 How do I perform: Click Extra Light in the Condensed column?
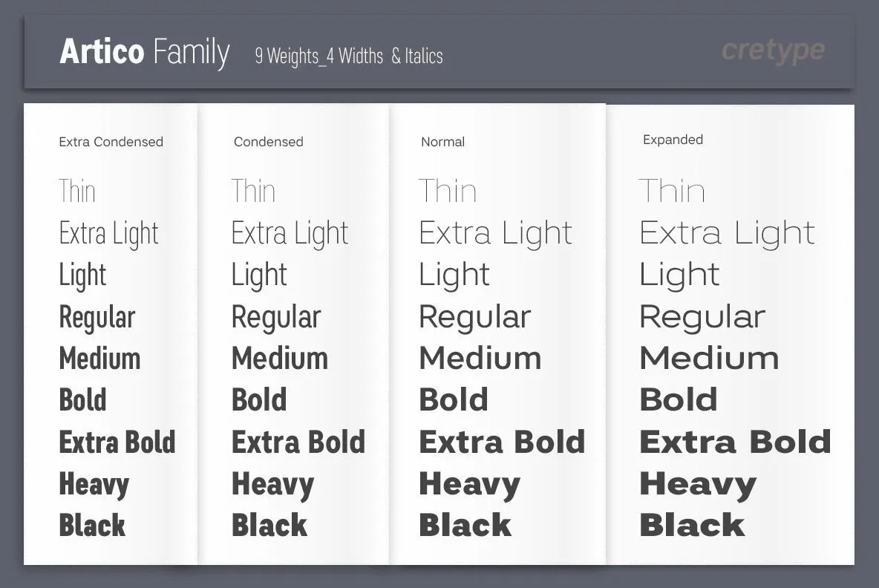click(x=290, y=233)
